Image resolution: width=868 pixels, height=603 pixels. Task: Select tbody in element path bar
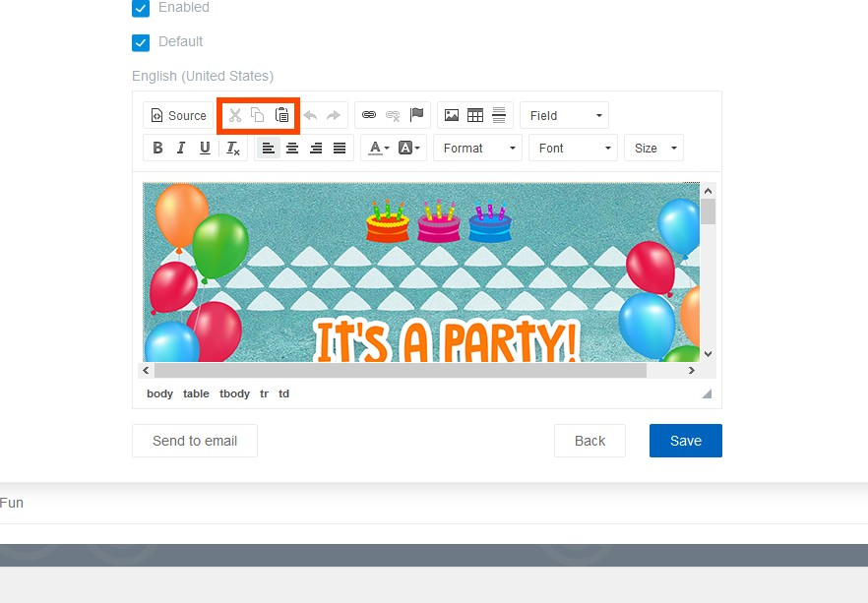[234, 393]
